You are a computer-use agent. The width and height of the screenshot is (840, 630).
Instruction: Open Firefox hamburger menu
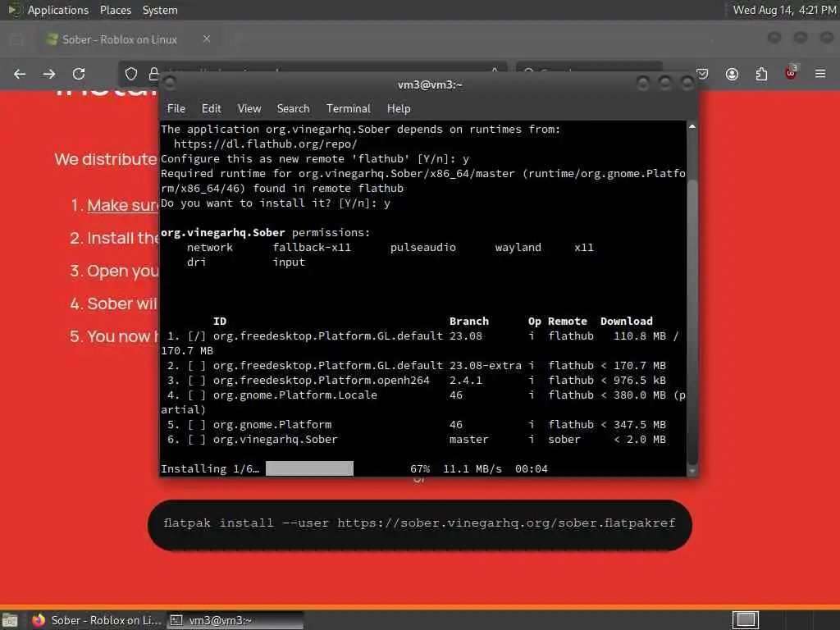pyautogui.click(x=820, y=74)
